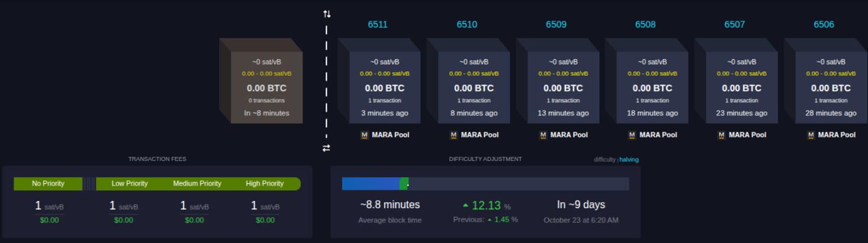Select the block cube mined 8 minutes ago
Viewport: 868px width, 243px height.
tap(474, 87)
